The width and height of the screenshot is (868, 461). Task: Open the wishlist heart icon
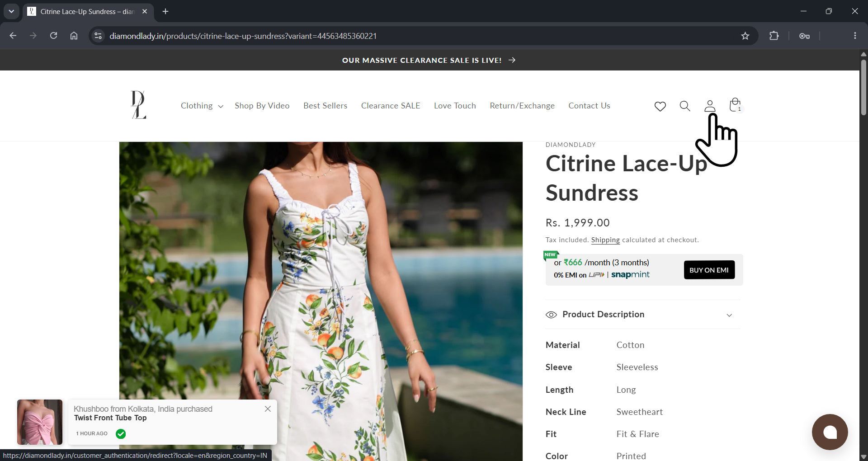point(660,106)
